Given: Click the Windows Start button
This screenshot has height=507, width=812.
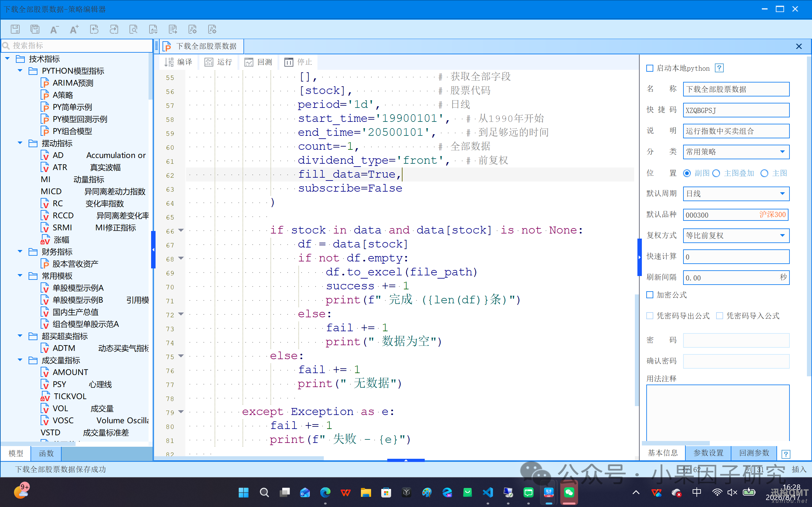Looking at the screenshot, I should click(243, 492).
